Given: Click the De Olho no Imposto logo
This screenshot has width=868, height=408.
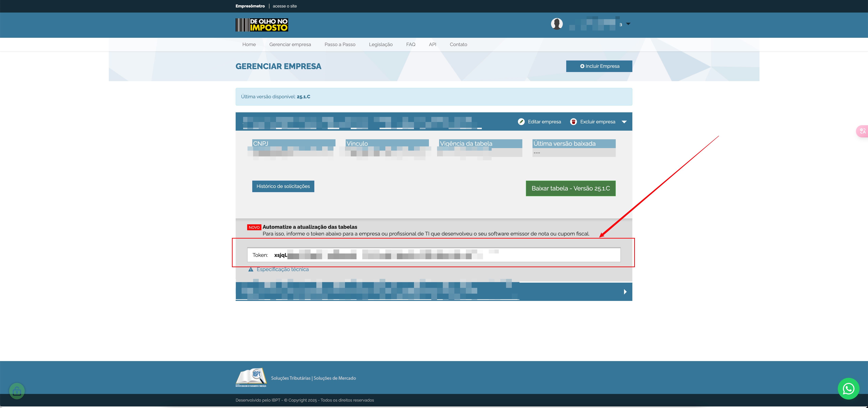Looking at the screenshot, I should 261,25.
